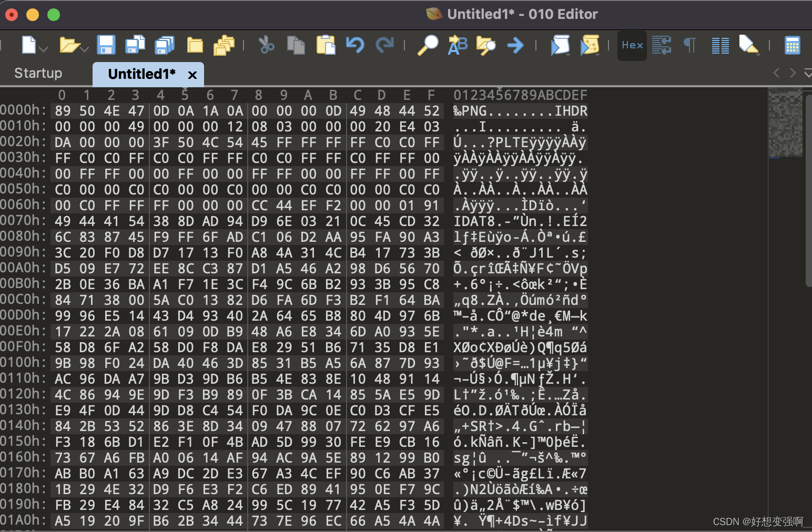The height and width of the screenshot is (532, 812).
Task: Click ASCII text 'lf‡Eùÿo' in row 0080h
Action: 483,237
